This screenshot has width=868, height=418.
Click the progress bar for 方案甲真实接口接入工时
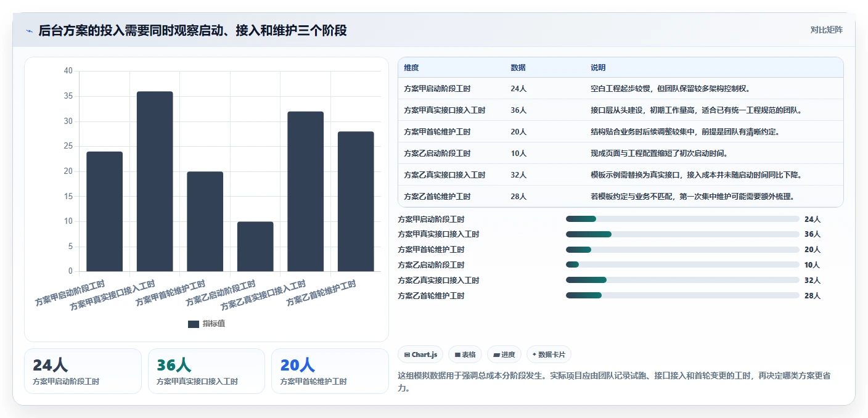[x=682, y=234]
